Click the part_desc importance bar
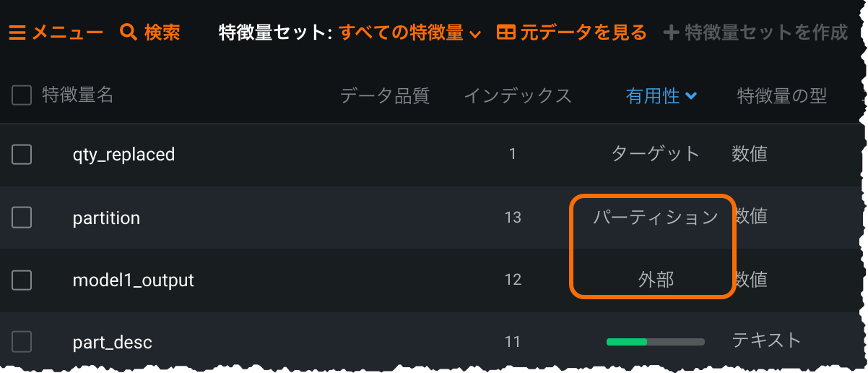 pyautogui.click(x=655, y=341)
